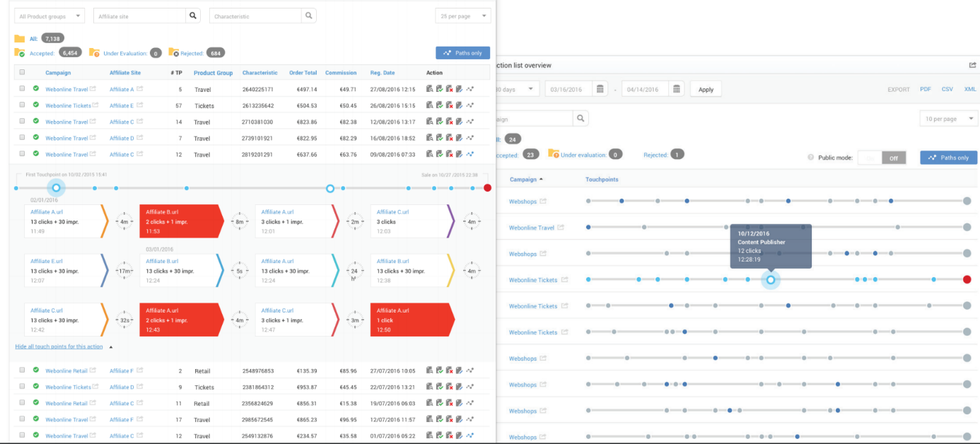Viewport: 980px width, 444px height.
Task: Open the Webonline Tickets link on the red-dot touchpoints row
Action: point(533,280)
